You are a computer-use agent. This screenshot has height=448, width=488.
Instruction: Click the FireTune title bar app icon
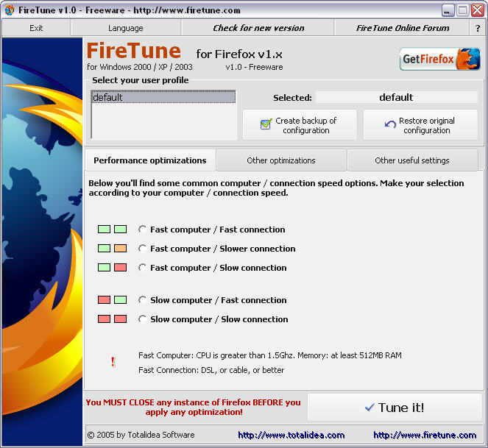tap(10, 10)
